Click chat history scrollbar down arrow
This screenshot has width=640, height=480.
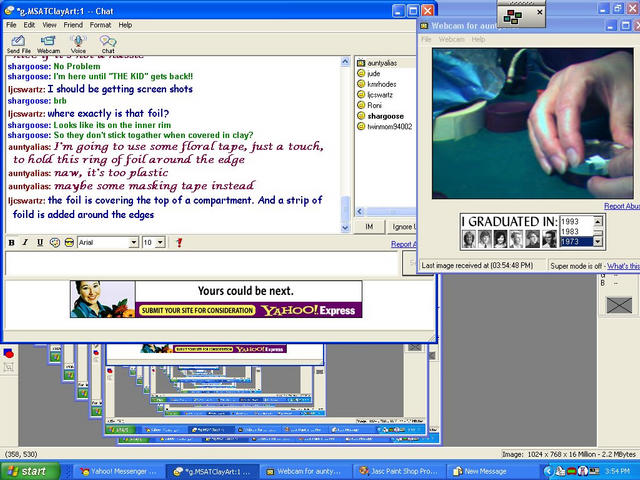point(345,228)
